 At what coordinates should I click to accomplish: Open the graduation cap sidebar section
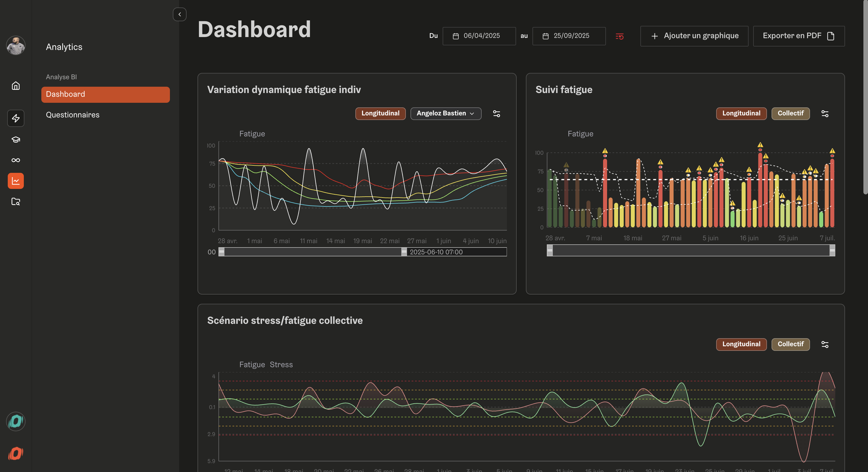pyautogui.click(x=15, y=139)
